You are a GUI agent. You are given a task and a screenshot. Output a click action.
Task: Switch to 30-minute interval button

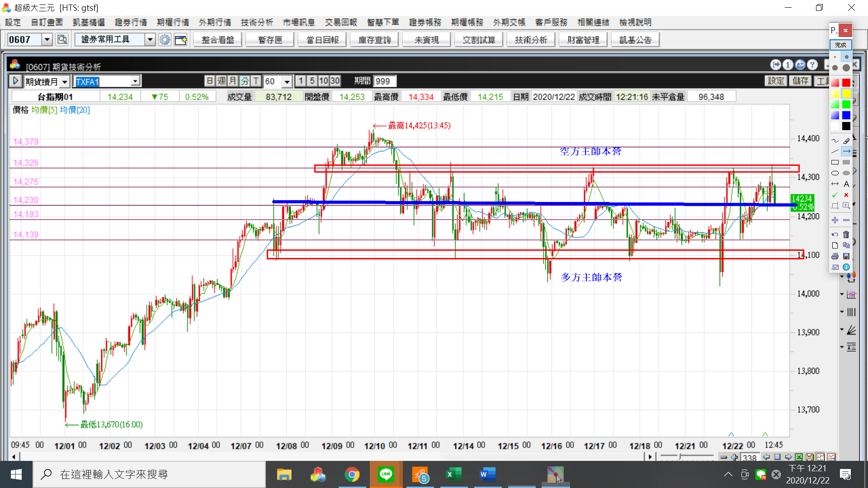335,81
